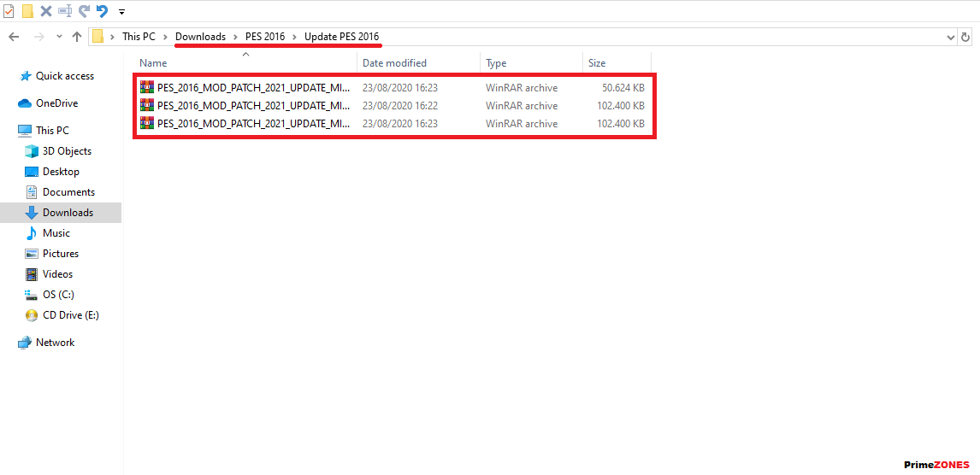Screen dimensions: 980x475
Task: Click This PC in the address path
Action: (139, 37)
